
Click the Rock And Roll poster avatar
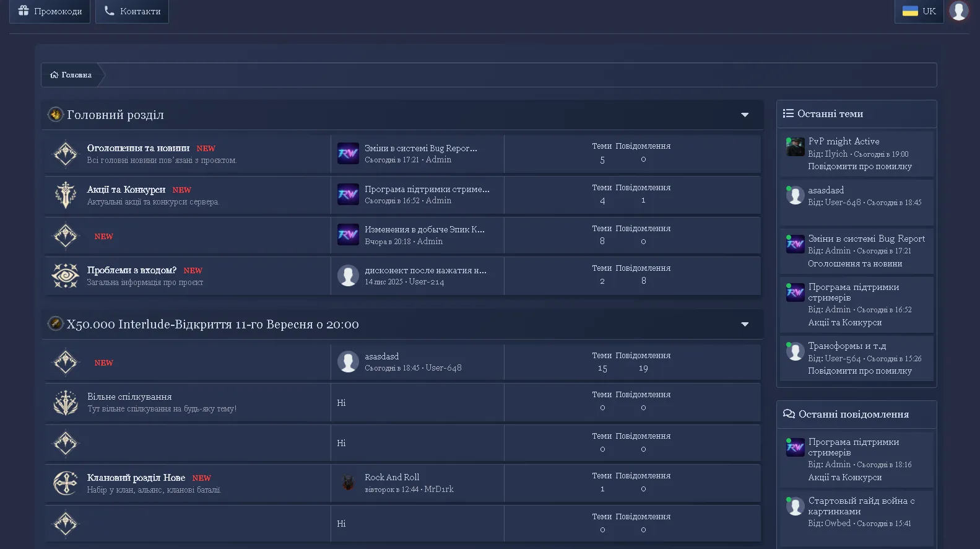(x=348, y=483)
